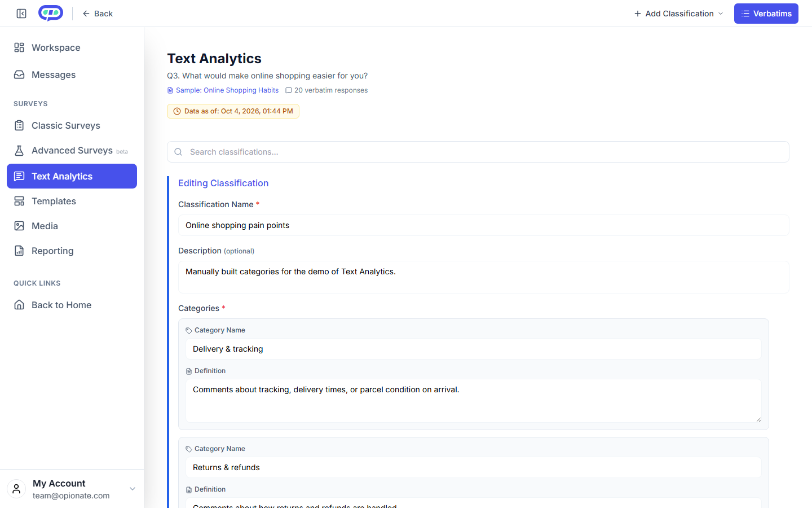The height and width of the screenshot is (508, 812).
Task: Click the Advanced Surveys flask icon
Action: pos(19,150)
